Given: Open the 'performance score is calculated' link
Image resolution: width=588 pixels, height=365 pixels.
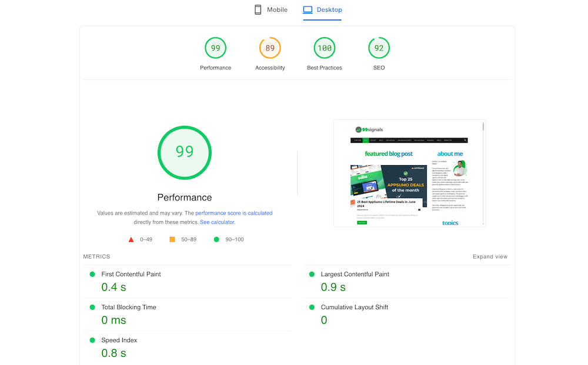Looking at the screenshot, I should (233, 213).
